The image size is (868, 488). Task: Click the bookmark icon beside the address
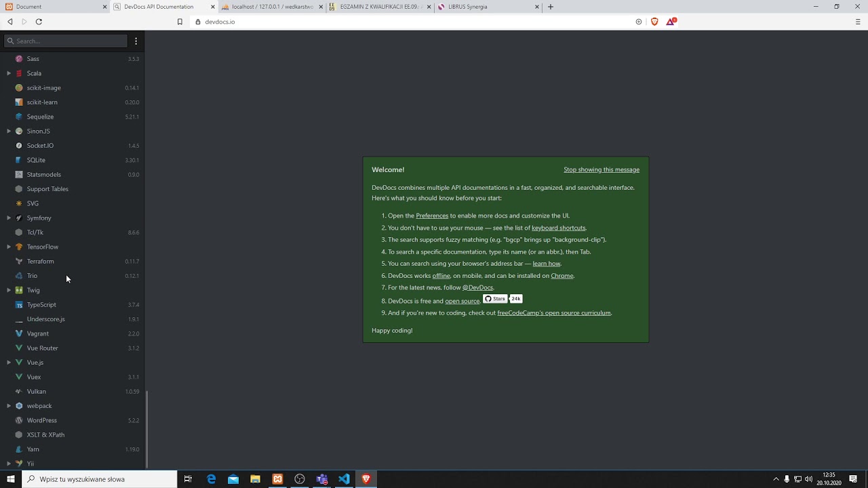click(180, 22)
